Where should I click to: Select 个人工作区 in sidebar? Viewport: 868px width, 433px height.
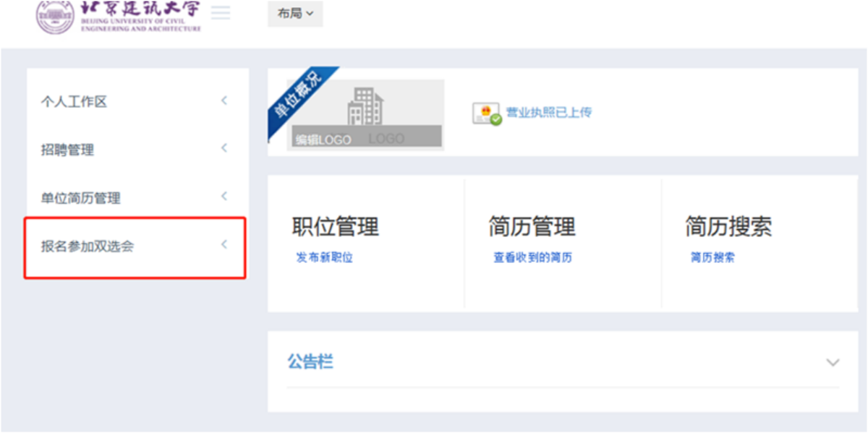(74, 102)
